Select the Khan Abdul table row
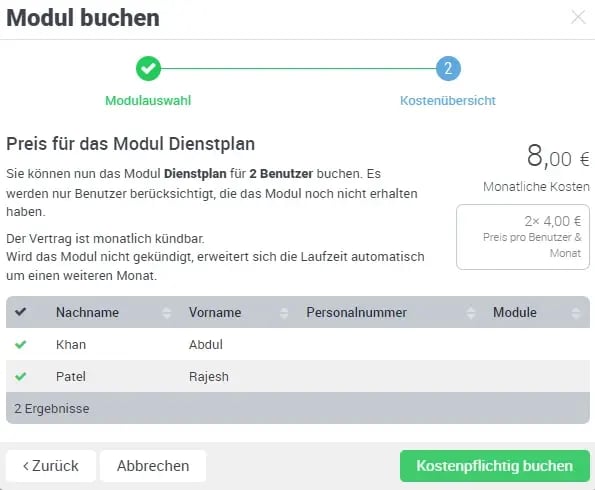The image size is (595, 490). click(x=298, y=344)
